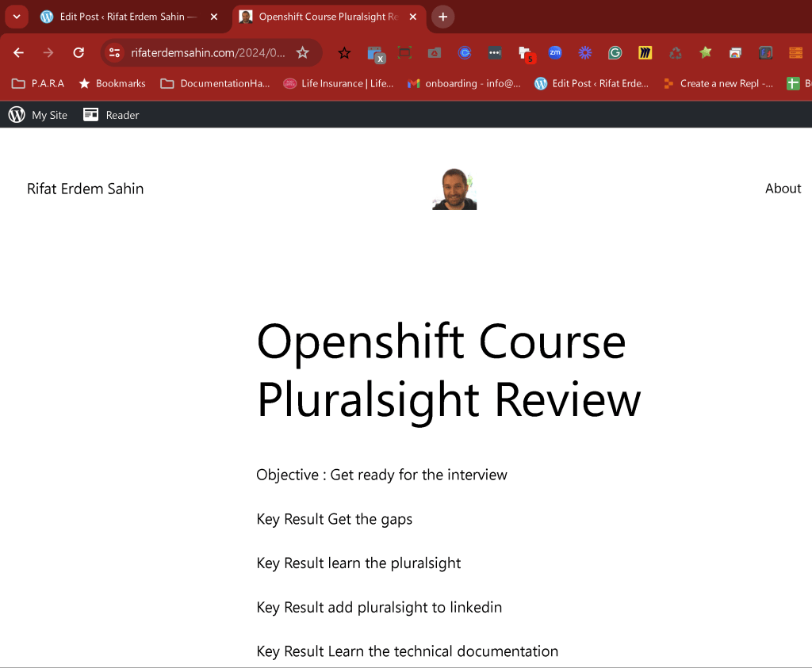
Task: Open the Zoom extension icon
Action: pyautogui.click(x=554, y=53)
